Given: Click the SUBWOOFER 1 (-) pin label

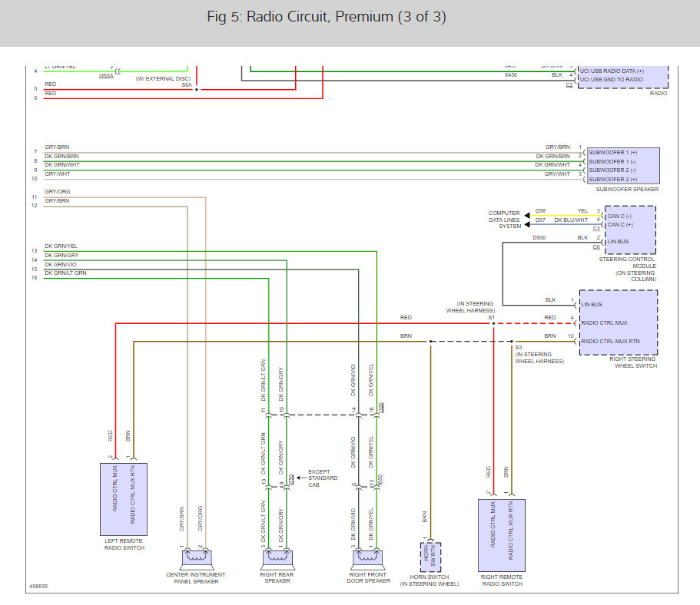Looking at the screenshot, I should (x=612, y=161).
